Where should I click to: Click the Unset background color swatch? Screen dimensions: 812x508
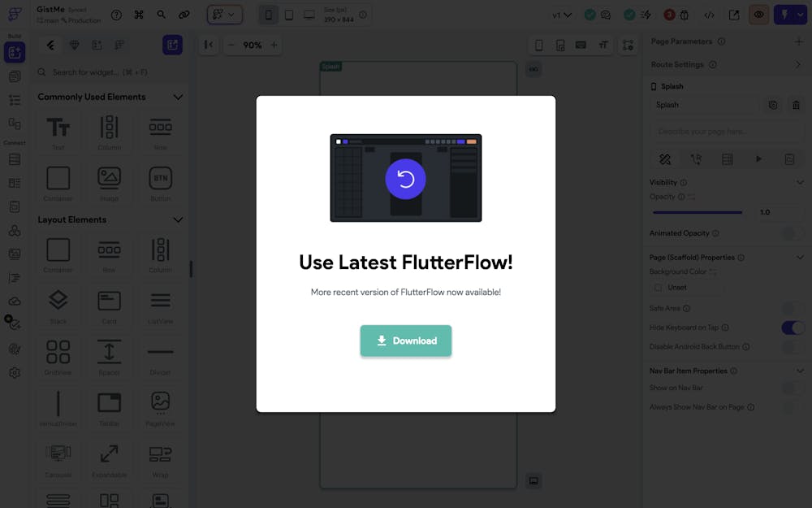point(659,287)
